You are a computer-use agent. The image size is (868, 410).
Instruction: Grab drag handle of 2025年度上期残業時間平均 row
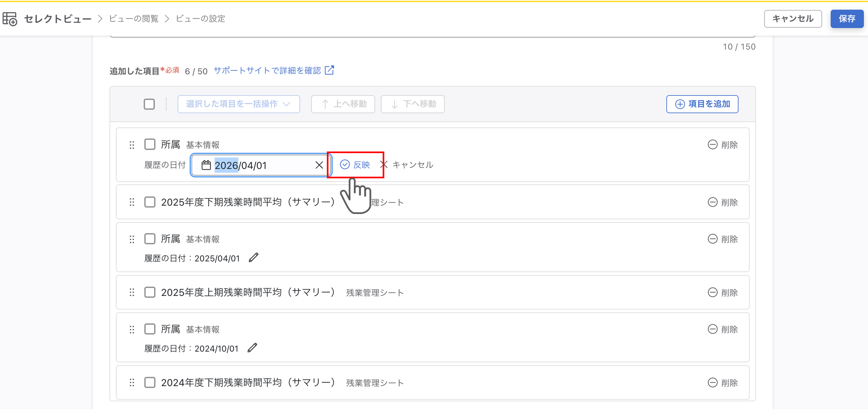coord(132,292)
